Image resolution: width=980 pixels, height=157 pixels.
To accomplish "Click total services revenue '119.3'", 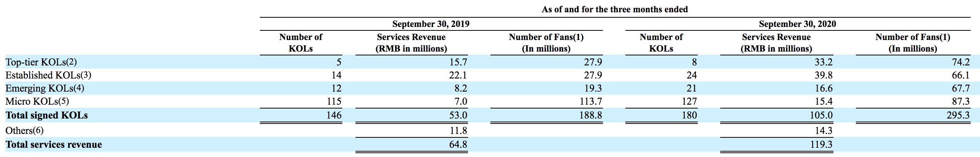I will 821,144.
